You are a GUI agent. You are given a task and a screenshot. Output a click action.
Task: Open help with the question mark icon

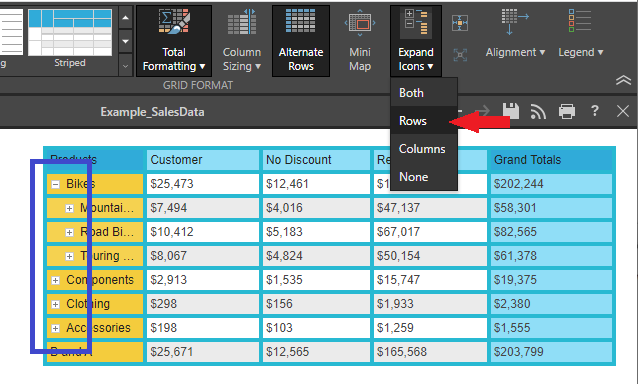coord(594,111)
